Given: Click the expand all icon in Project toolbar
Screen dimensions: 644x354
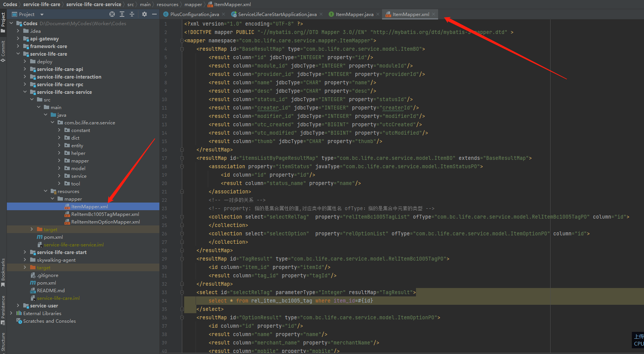Looking at the screenshot, I should point(122,14).
